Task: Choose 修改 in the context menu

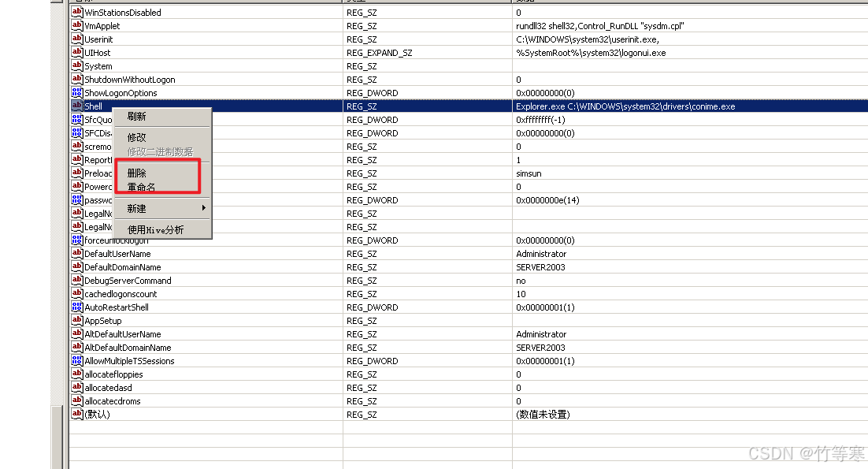Action: click(x=137, y=137)
